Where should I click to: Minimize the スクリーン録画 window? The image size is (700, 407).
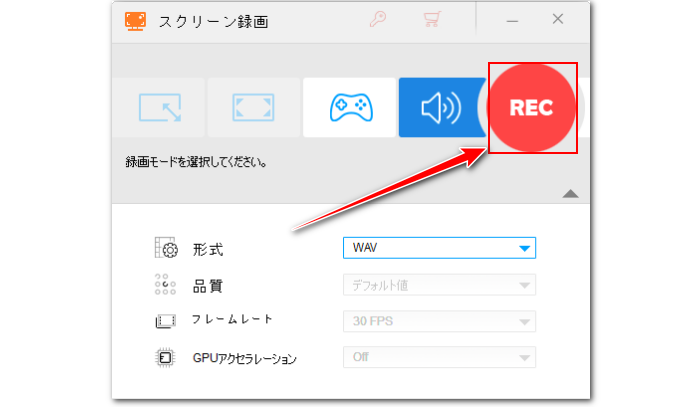click(x=512, y=21)
